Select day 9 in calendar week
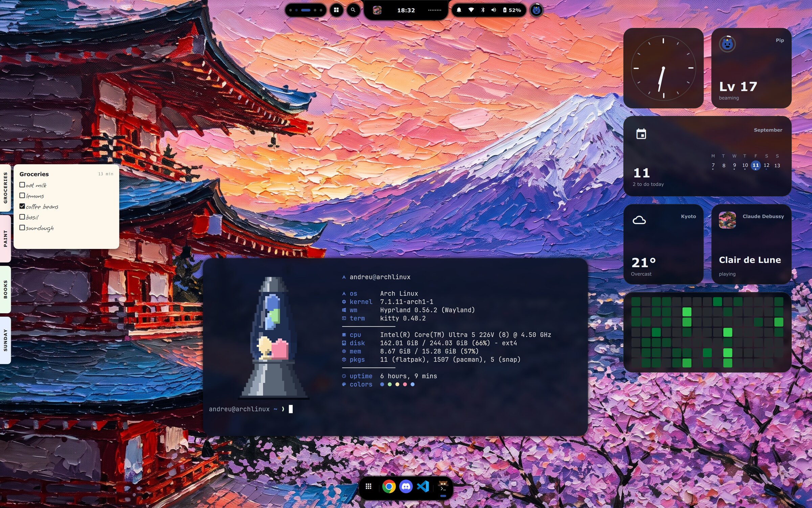Image resolution: width=812 pixels, height=508 pixels. tap(734, 165)
